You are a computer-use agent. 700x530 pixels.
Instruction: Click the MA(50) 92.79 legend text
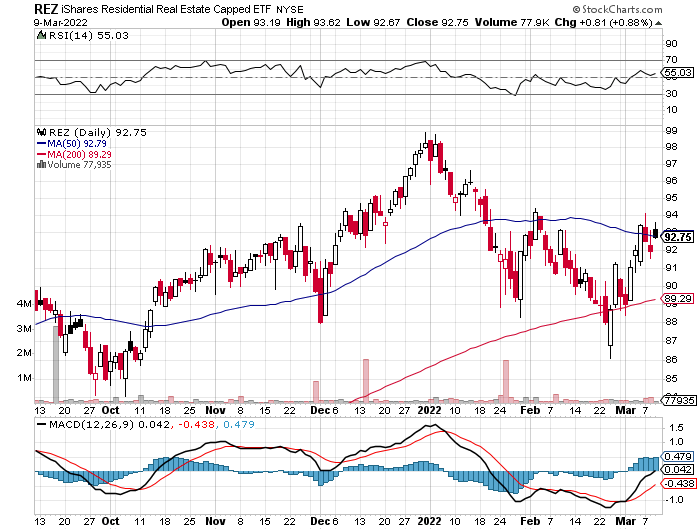77,143
